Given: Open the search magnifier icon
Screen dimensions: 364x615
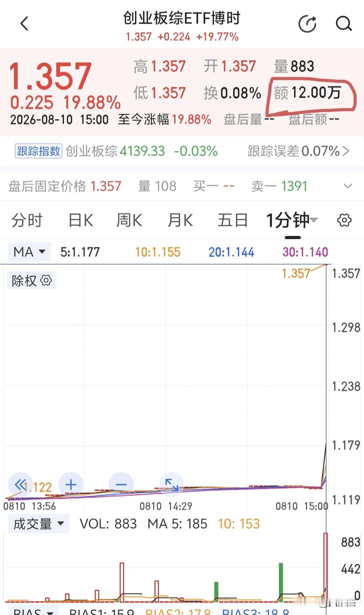Looking at the screenshot, I should point(344,24).
